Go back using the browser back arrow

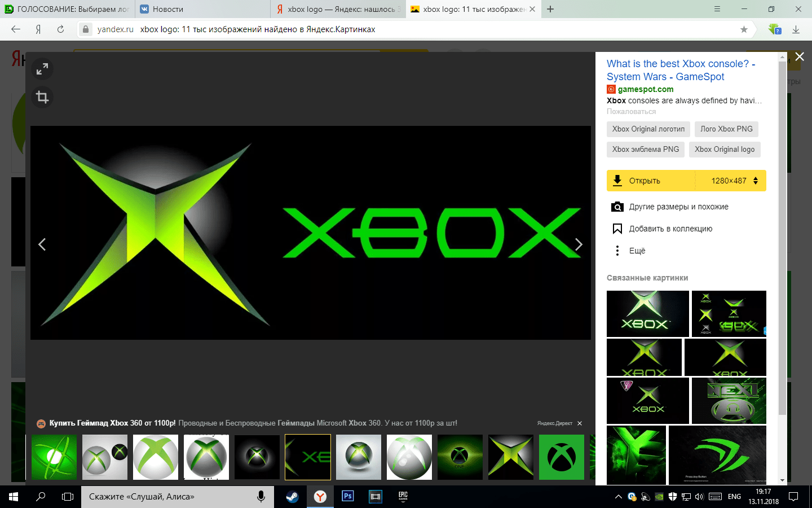coord(16,29)
